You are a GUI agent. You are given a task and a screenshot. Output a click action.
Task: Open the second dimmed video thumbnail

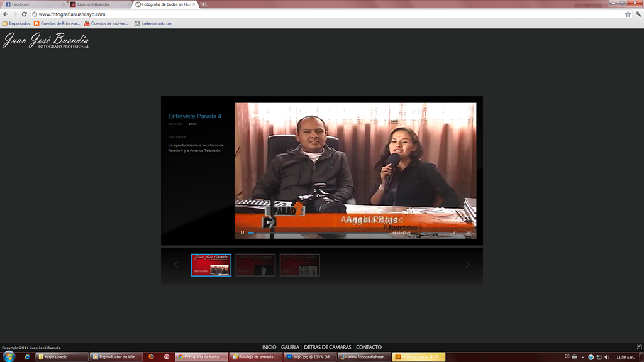pos(255,265)
